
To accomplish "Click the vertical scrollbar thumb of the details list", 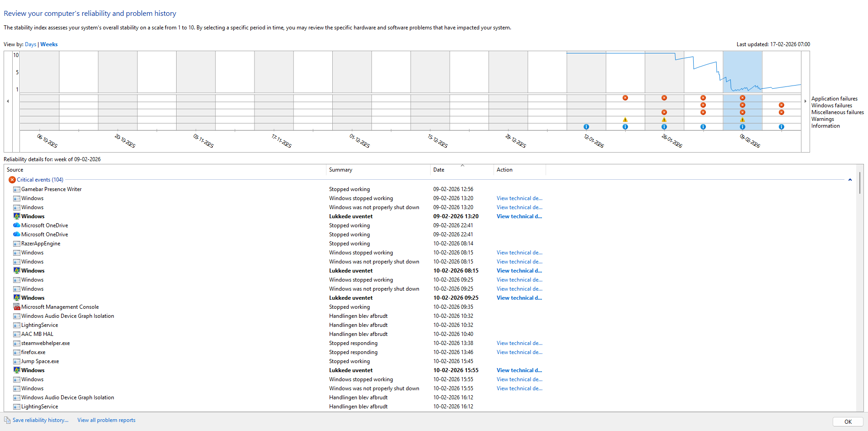I will point(860,183).
